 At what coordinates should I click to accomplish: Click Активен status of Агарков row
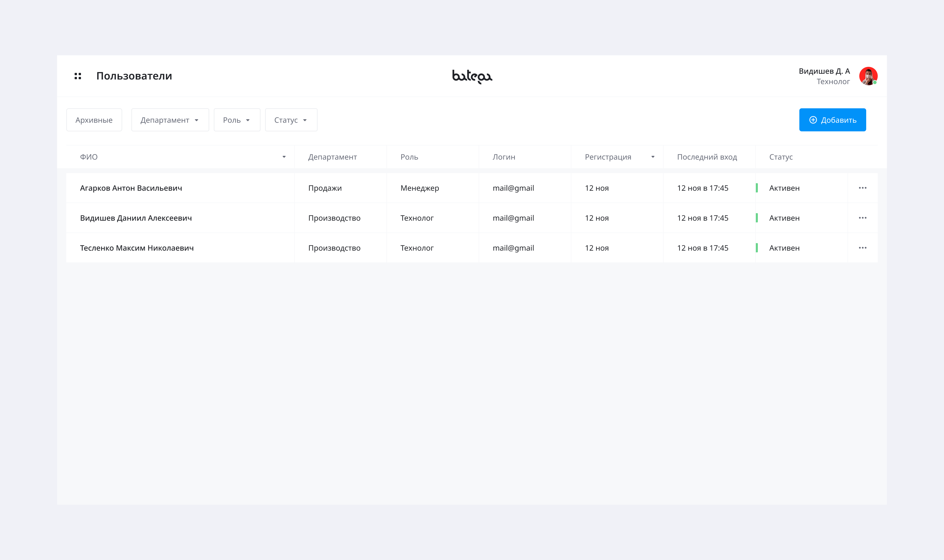(x=784, y=188)
